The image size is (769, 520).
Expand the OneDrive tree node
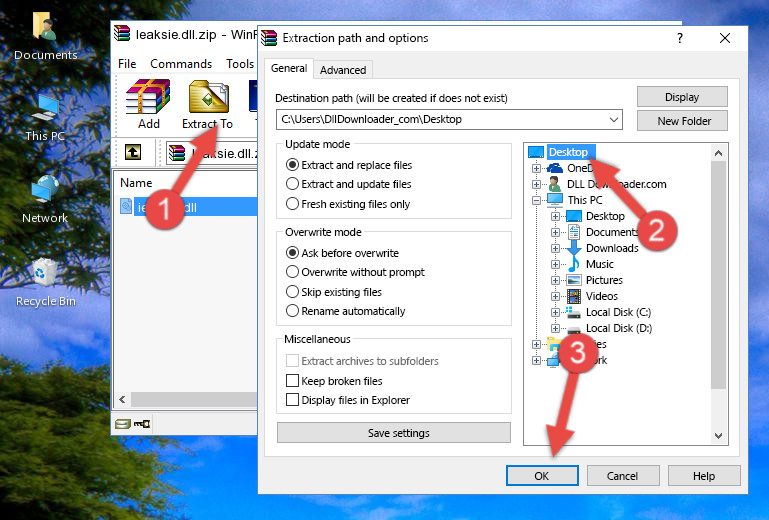point(536,168)
